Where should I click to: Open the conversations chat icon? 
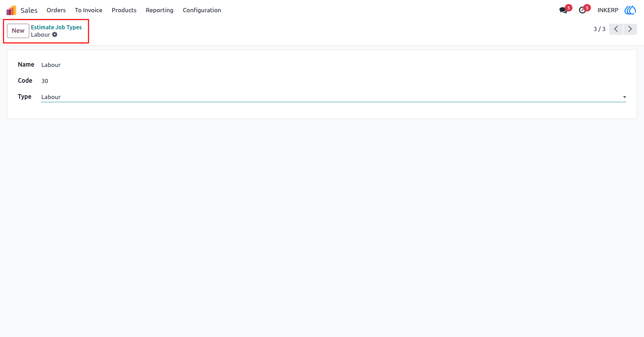(563, 10)
